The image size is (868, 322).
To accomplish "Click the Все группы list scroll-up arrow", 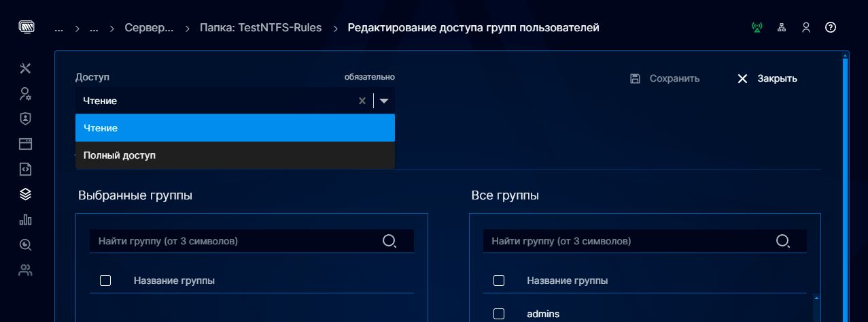I will pos(816,297).
